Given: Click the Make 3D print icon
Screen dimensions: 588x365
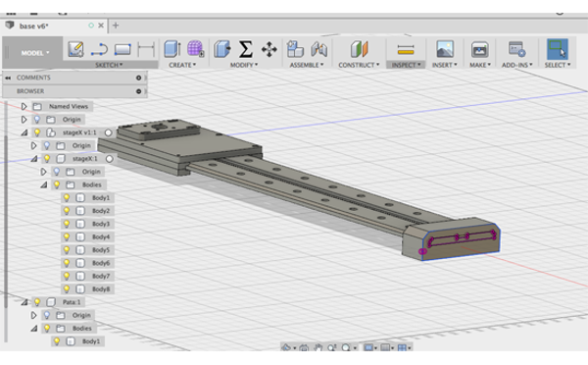Looking at the screenshot, I should pos(479,49).
